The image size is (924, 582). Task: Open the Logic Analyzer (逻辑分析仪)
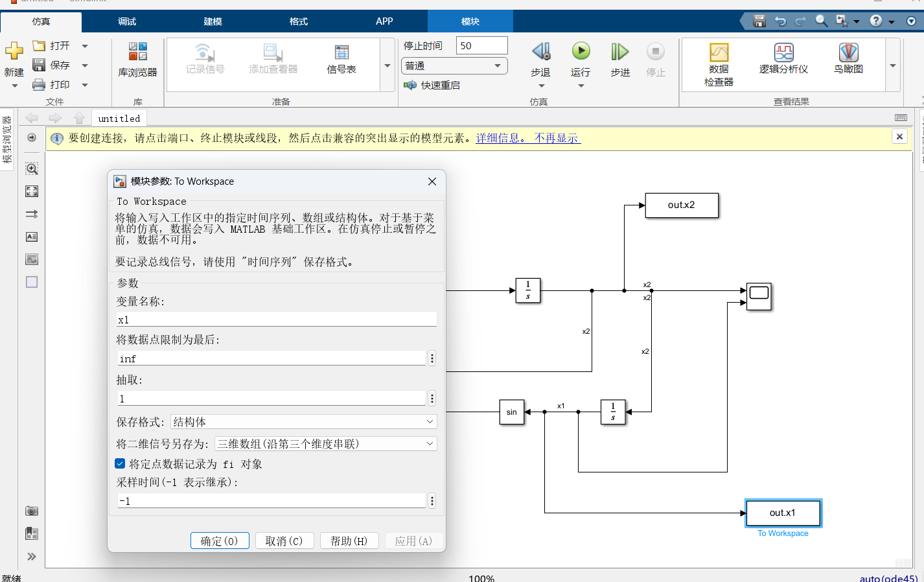(783, 59)
